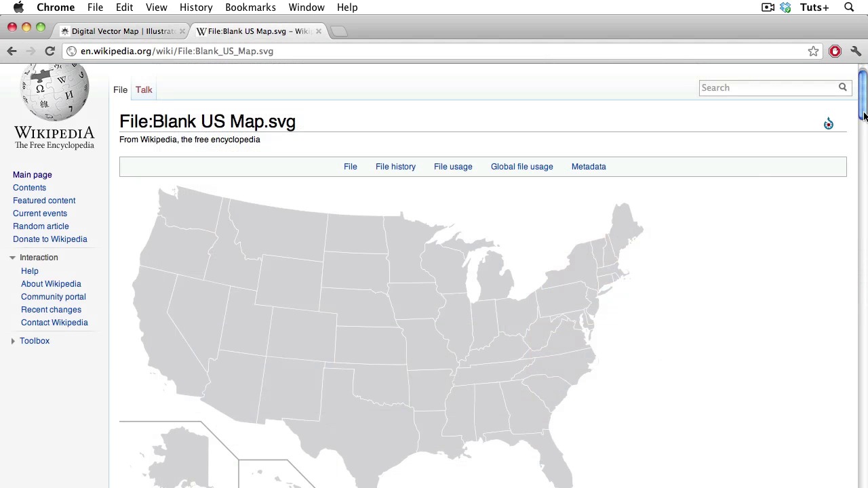Open the History menu
Image resolution: width=868 pixels, height=488 pixels.
(196, 7)
